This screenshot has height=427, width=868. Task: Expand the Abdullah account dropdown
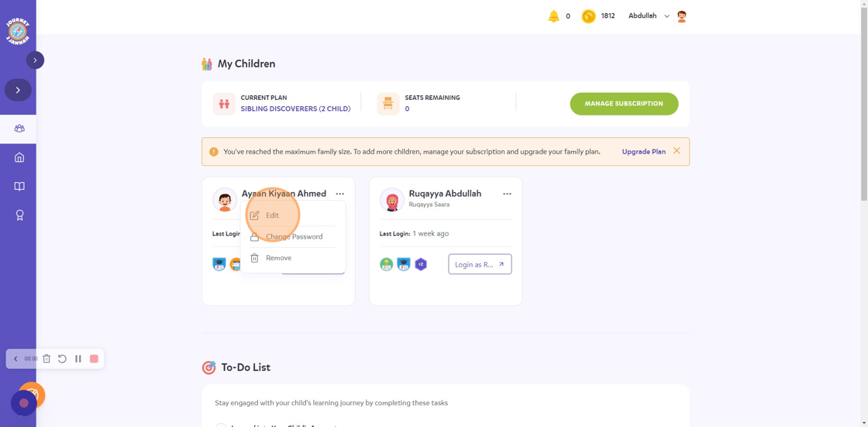(x=666, y=16)
